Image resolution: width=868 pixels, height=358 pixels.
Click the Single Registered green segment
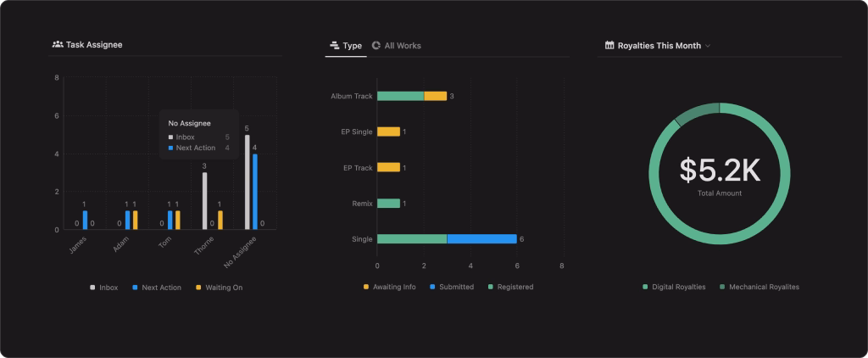pos(412,239)
